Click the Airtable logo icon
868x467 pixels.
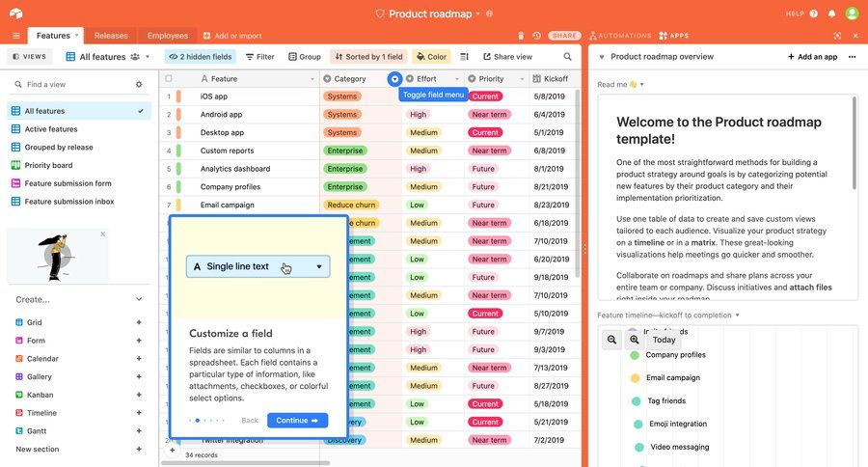click(16, 14)
